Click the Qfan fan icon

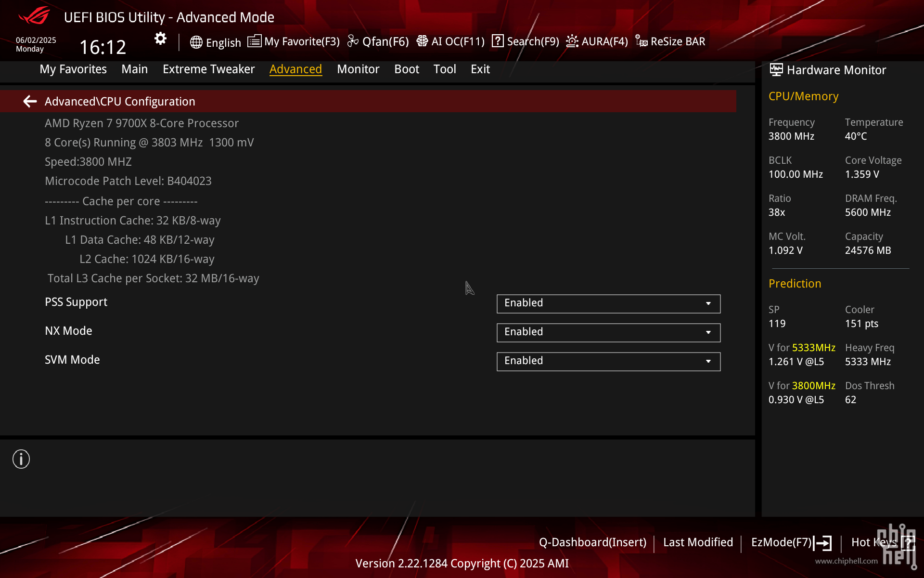point(353,41)
